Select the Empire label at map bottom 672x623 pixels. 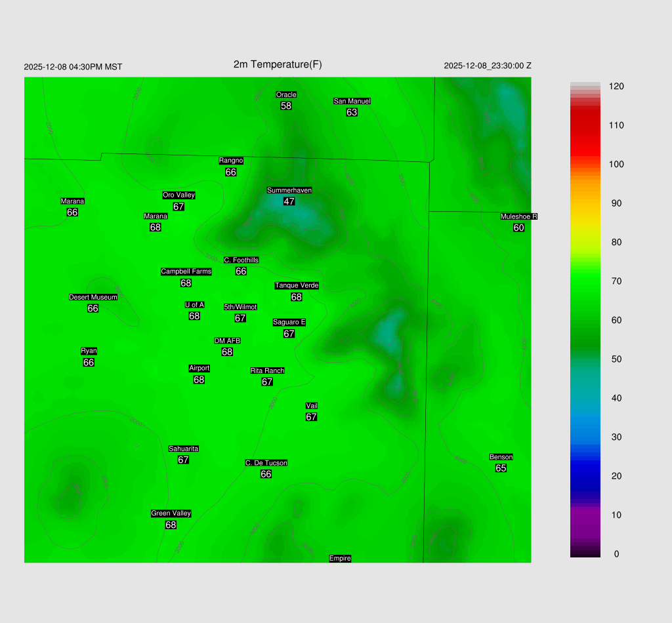click(x=340, y=558)
